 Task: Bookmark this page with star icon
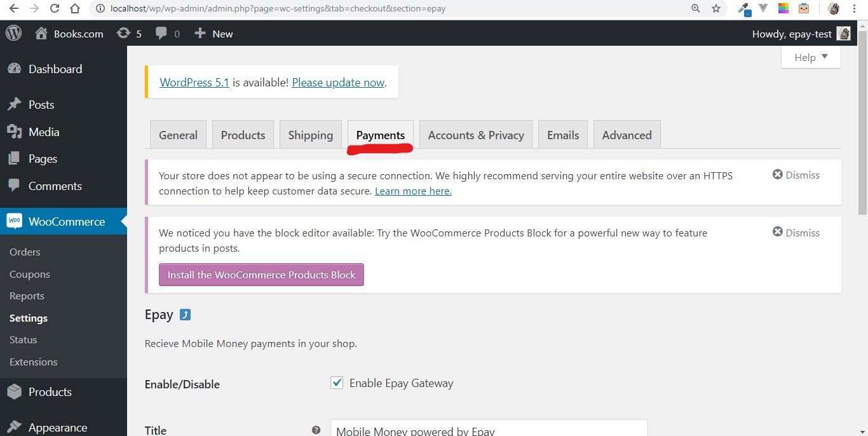coord(716,9)
